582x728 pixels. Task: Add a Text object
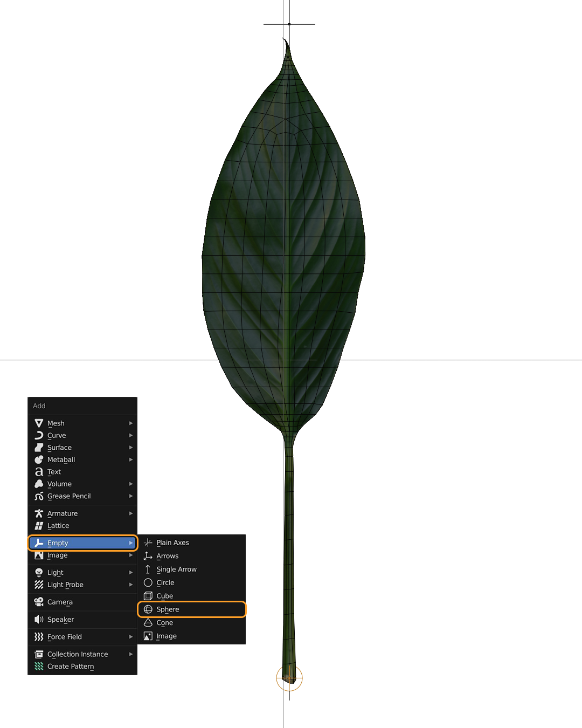click(x=54, y=472)
